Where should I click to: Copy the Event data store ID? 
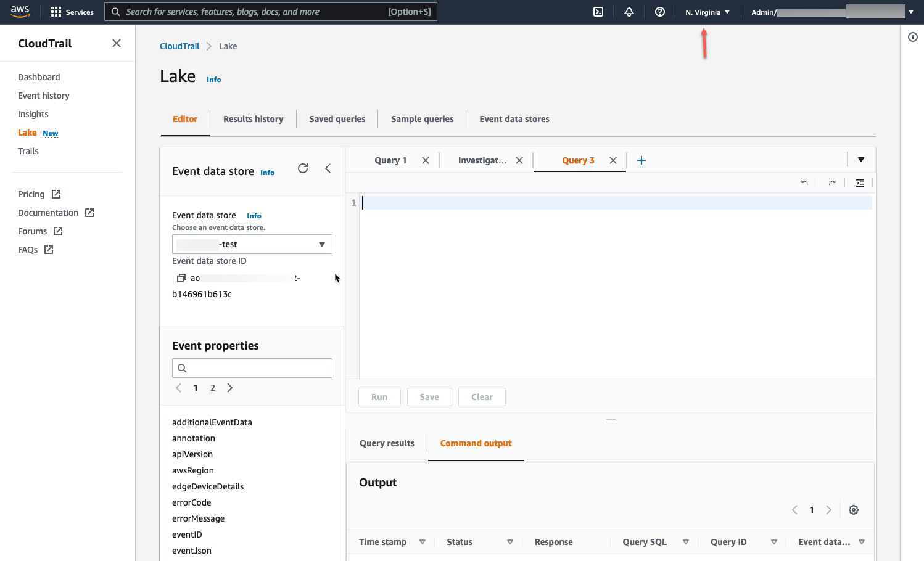click(x=181, y=277)
